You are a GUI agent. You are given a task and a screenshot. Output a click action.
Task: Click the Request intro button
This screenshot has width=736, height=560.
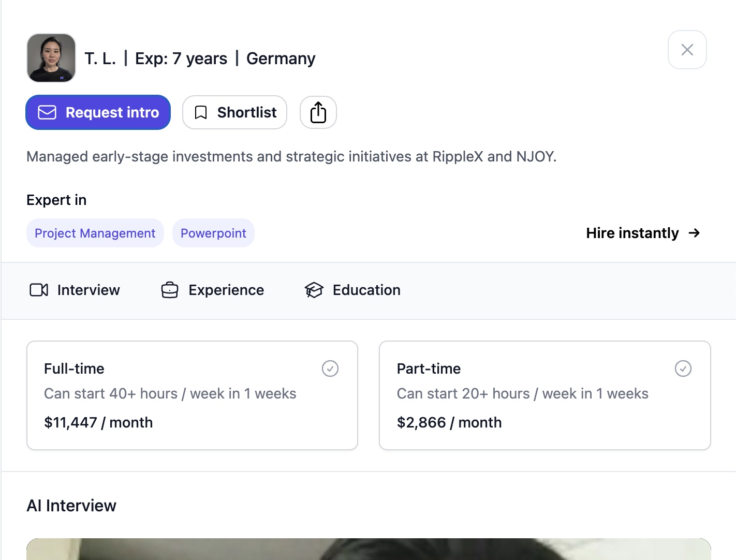98,112
